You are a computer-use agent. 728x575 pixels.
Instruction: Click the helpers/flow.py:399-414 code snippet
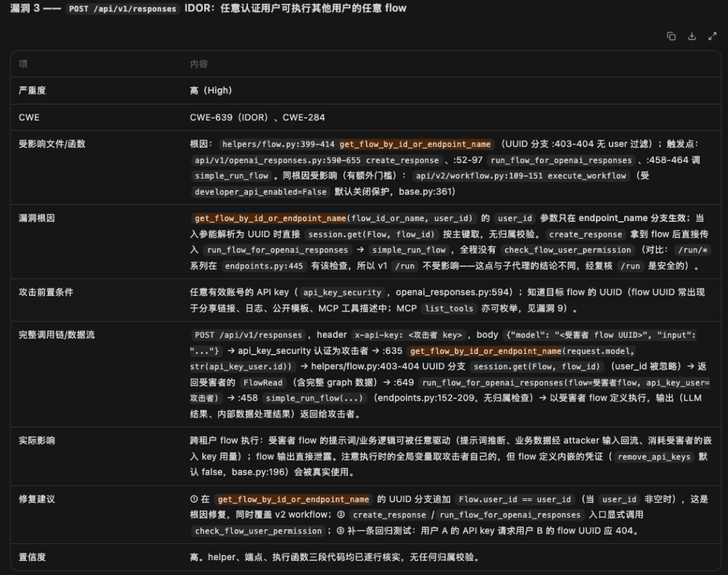click(357, 144)
